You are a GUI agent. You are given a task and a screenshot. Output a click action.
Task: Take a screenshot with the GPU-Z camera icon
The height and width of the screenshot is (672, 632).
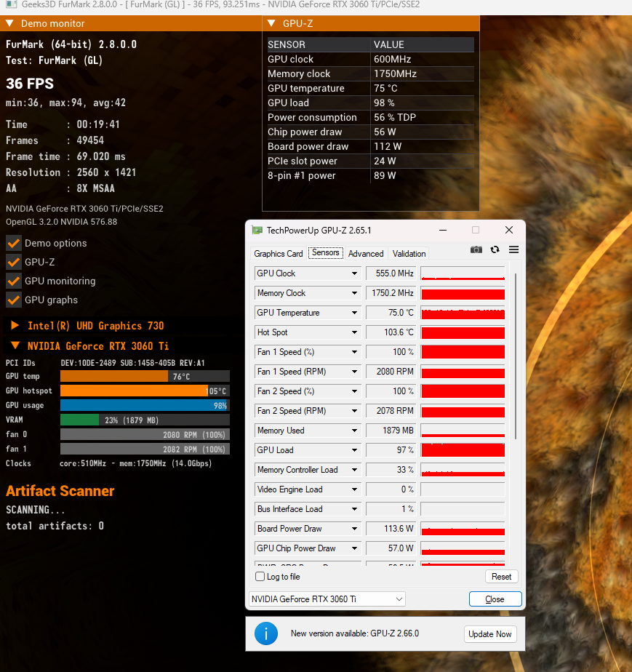click(476, 249)
